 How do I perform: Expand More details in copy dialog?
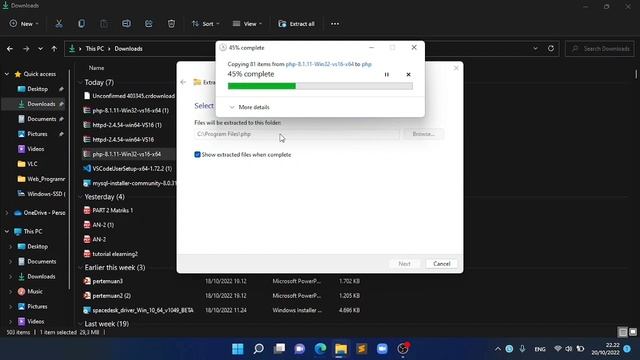[249, 107]
